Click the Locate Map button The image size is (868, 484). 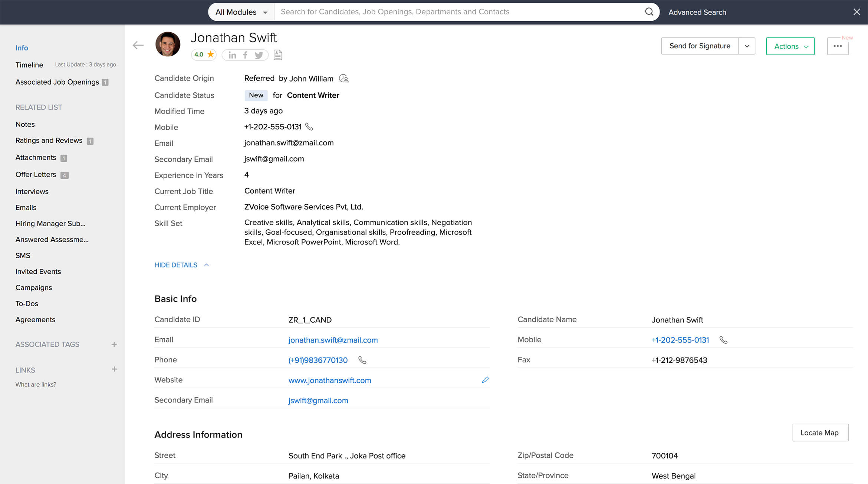pos(820,432)
